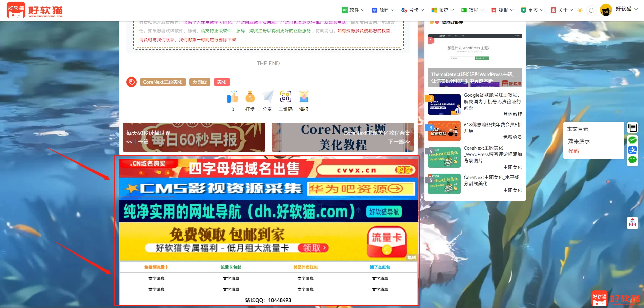The height and width of the screenshot is (308, 644).
Task: Click the 关于 red smiley icon
Action: [x=553, y=10]
